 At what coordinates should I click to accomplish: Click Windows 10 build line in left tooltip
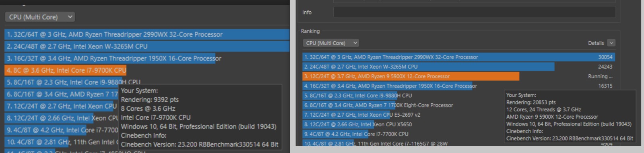[198, 127]
